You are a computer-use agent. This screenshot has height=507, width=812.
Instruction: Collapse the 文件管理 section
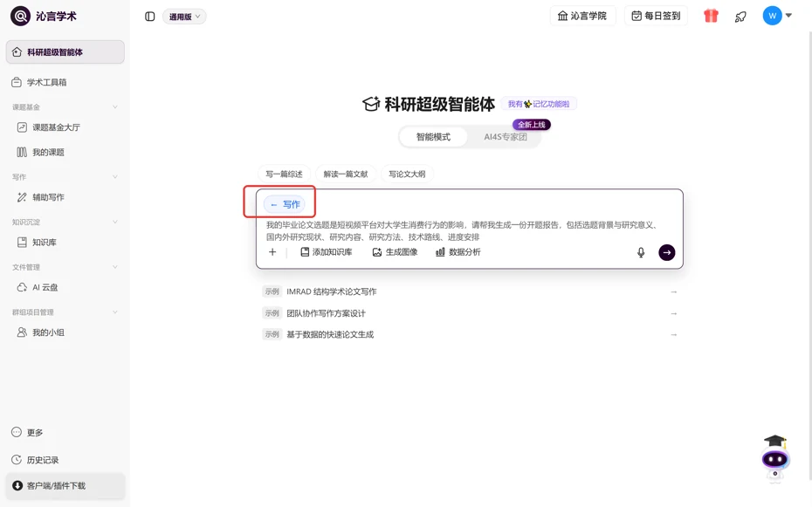(x=115, y=267)
